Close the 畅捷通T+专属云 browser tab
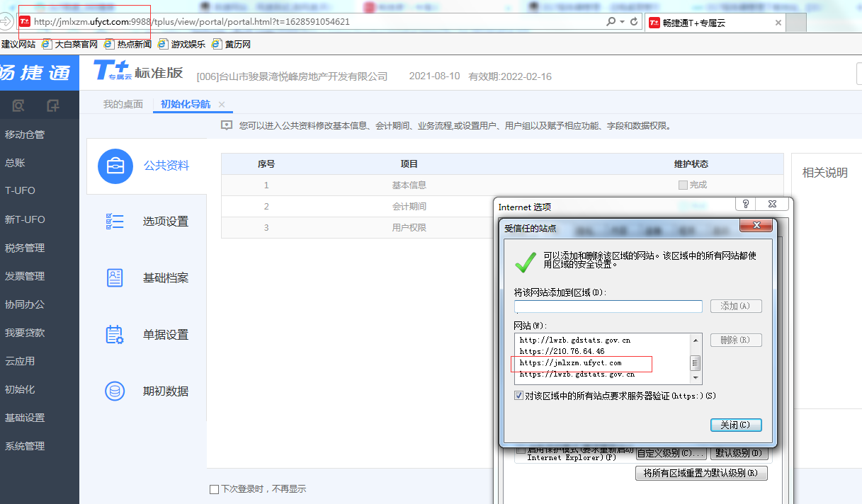Image resolution: width=862 pixels, height=504 pixels. click(x=778, y=23)
